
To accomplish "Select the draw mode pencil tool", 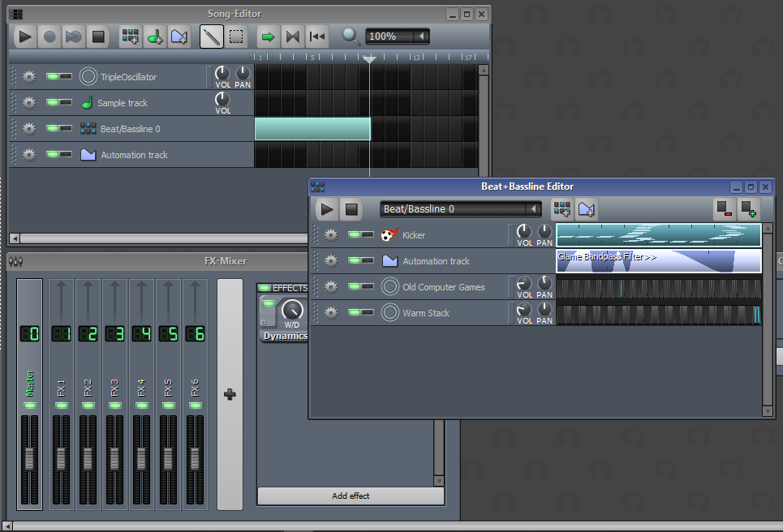I will [212, 36].
